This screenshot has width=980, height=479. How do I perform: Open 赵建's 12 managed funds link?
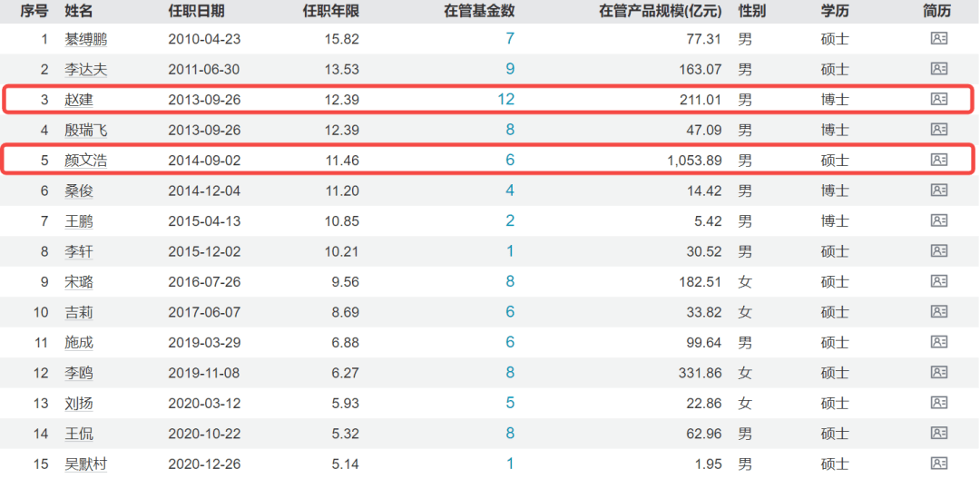coord(505,99)
